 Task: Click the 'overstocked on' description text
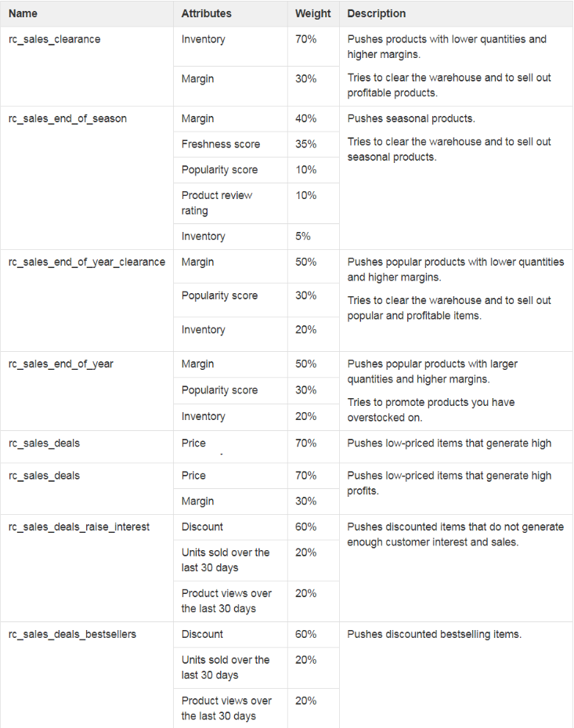384,418
